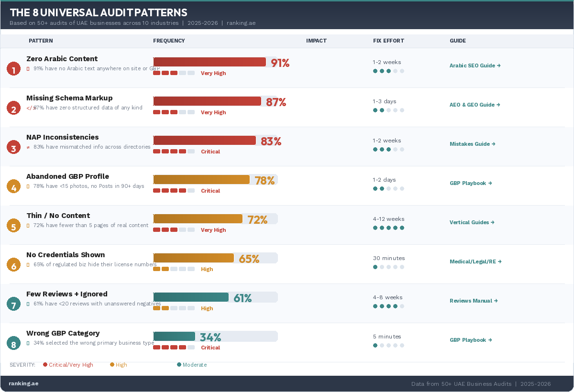The width and height of the screenshot is (574, 392).
Task: Open the Medical/Legal/RE guide link
Action: (475, 261)
